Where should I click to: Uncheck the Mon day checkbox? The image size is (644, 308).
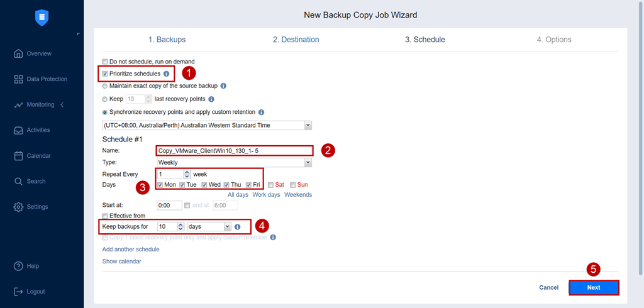point(160,185)
